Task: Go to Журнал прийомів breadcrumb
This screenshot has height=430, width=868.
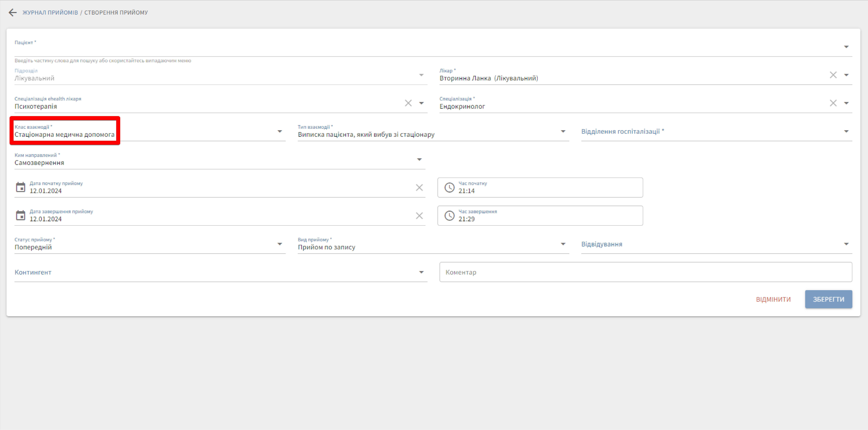Action: (x=50, y=12)
